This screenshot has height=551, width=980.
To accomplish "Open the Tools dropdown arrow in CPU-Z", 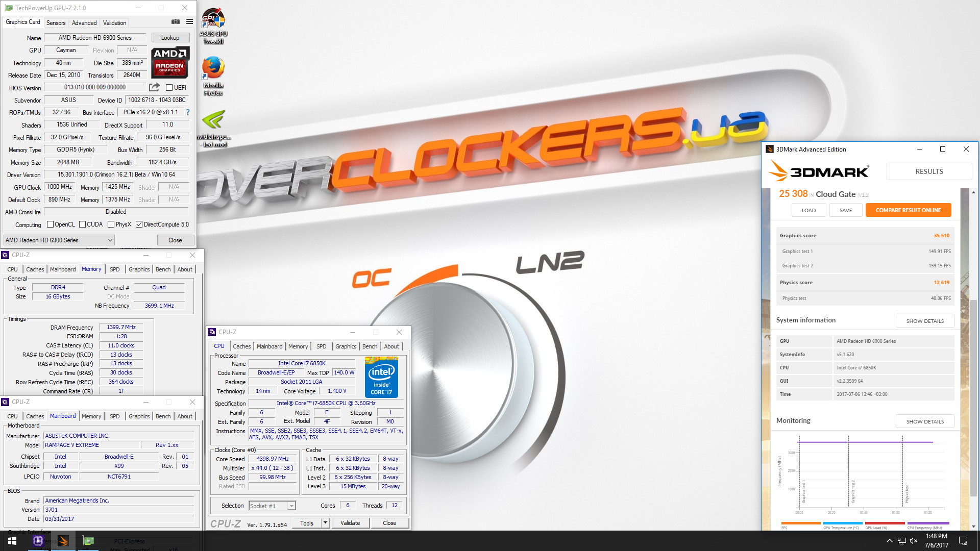I will [325, 523].
